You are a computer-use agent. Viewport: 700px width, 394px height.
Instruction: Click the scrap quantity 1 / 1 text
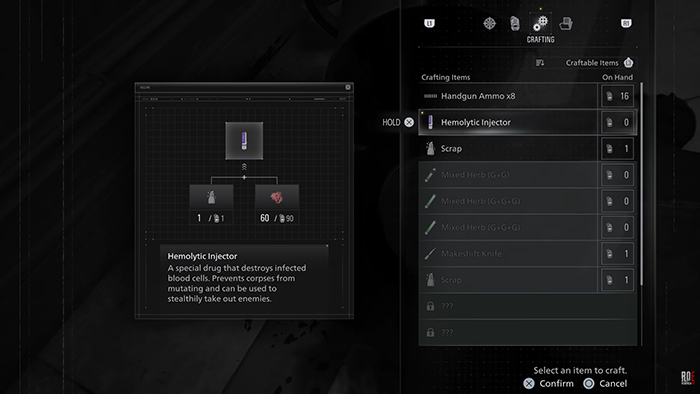pyautogui.click(x=211, y=218)
